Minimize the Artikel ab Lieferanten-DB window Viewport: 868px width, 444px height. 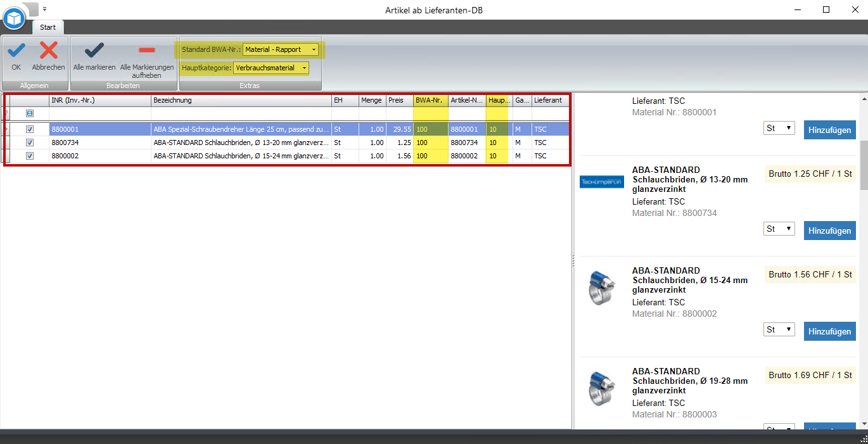[798, 10]
